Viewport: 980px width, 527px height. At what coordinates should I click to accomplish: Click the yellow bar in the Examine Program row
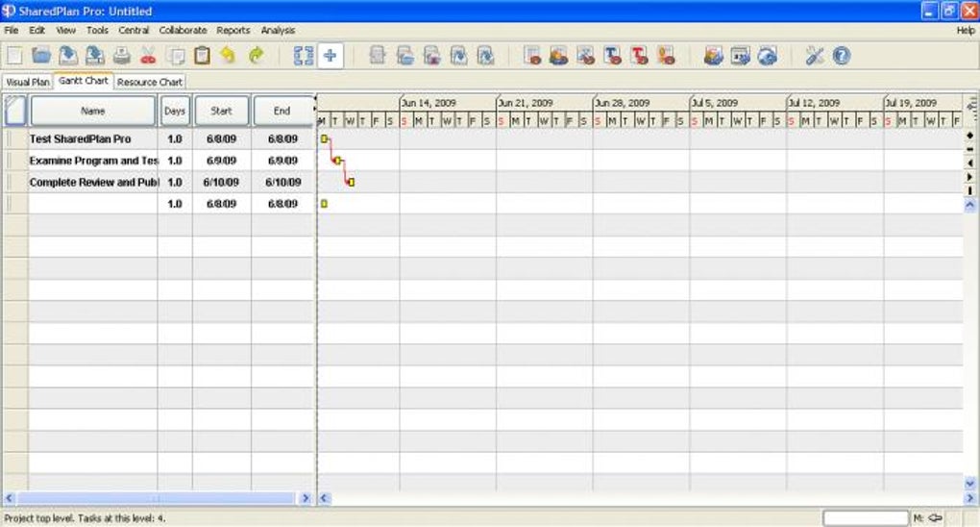337,161
